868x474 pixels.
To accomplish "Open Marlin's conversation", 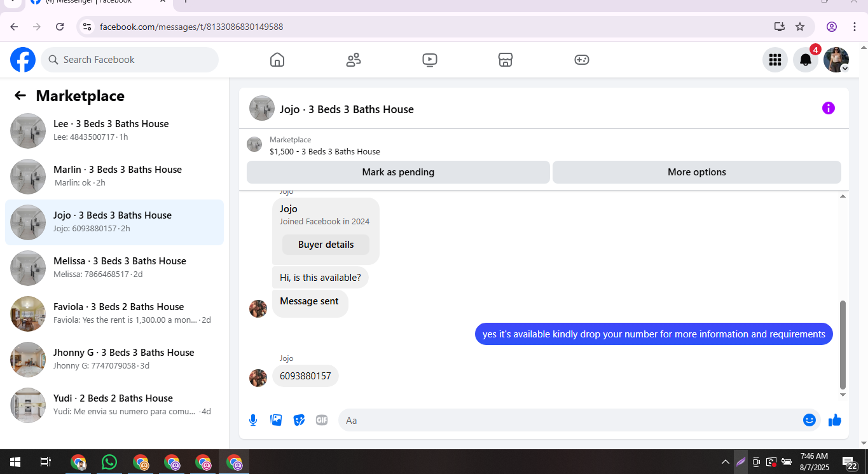I will tap(114, 177).
